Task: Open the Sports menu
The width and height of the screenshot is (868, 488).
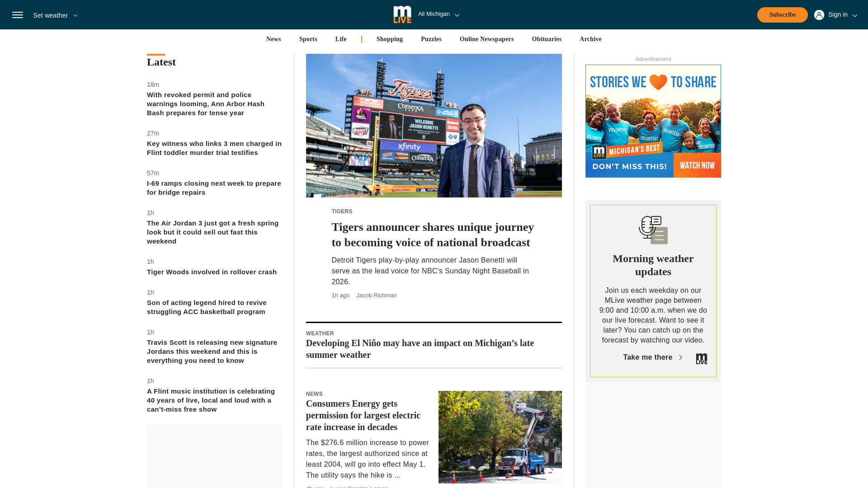Action: click(308, 39)
